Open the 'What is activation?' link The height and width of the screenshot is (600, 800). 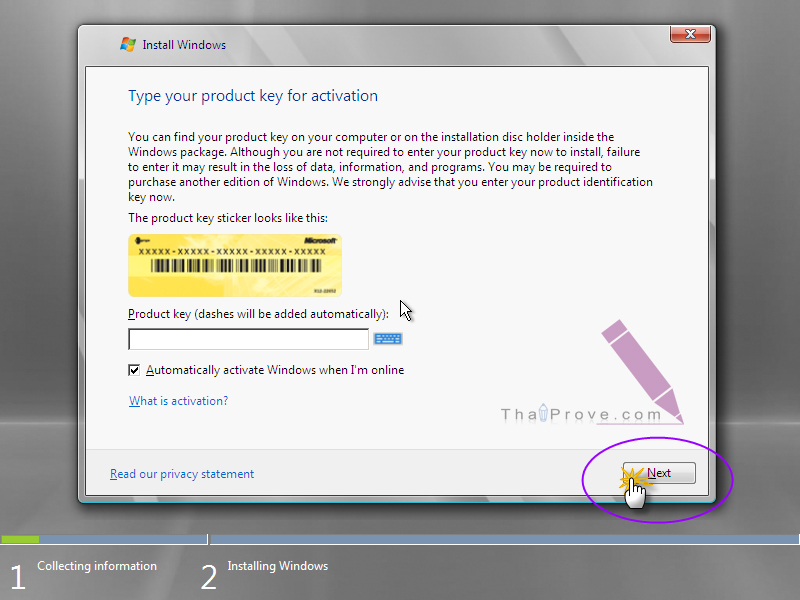[x=179, y=401]
